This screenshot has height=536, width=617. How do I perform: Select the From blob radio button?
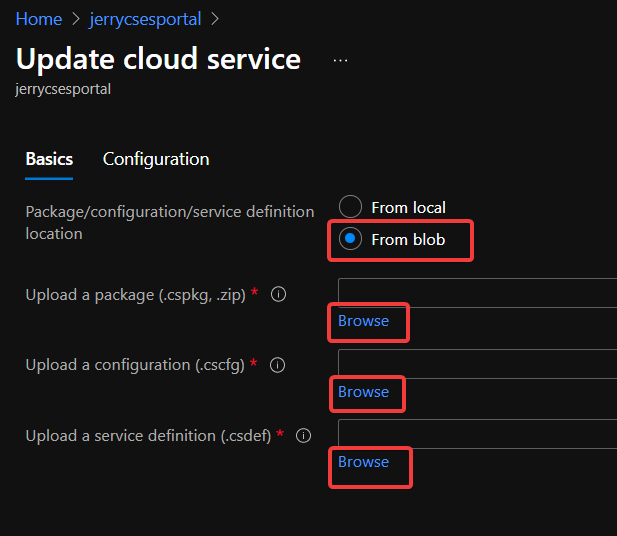[350, 239]
